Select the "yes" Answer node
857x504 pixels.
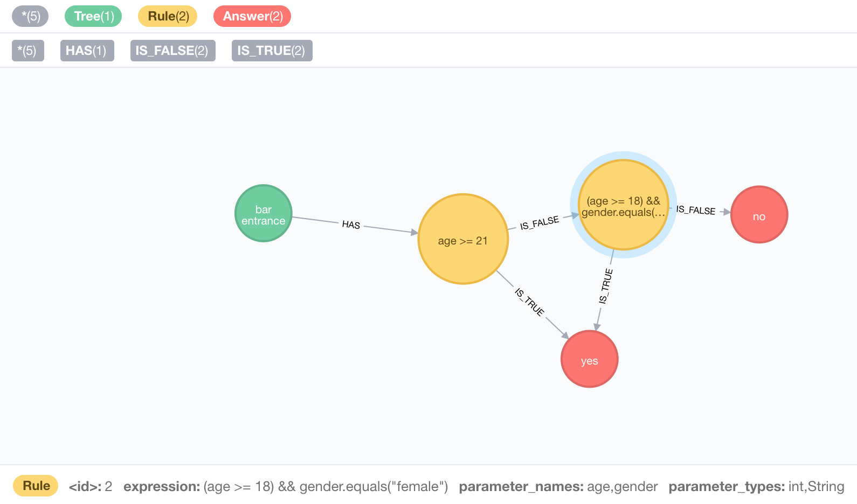pos(590,359)
